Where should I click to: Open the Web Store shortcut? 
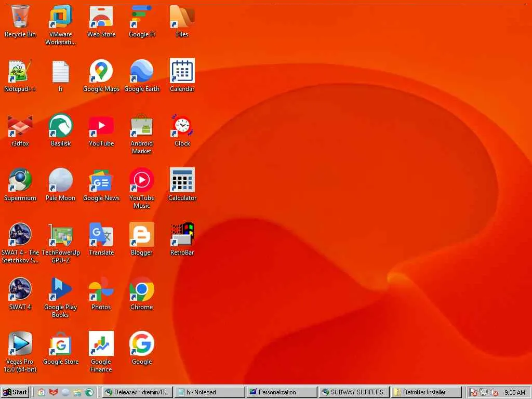(x=101, y=21)
